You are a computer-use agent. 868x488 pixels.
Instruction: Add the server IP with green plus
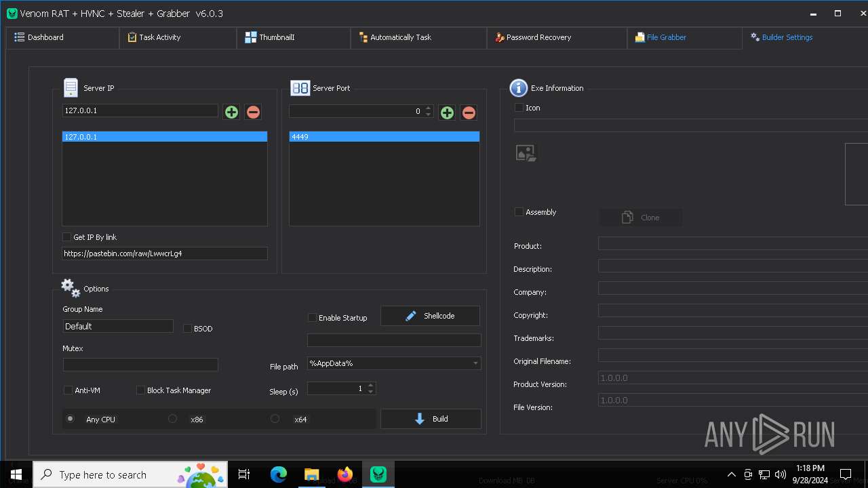pyautogui.click(x=231, y=112)
